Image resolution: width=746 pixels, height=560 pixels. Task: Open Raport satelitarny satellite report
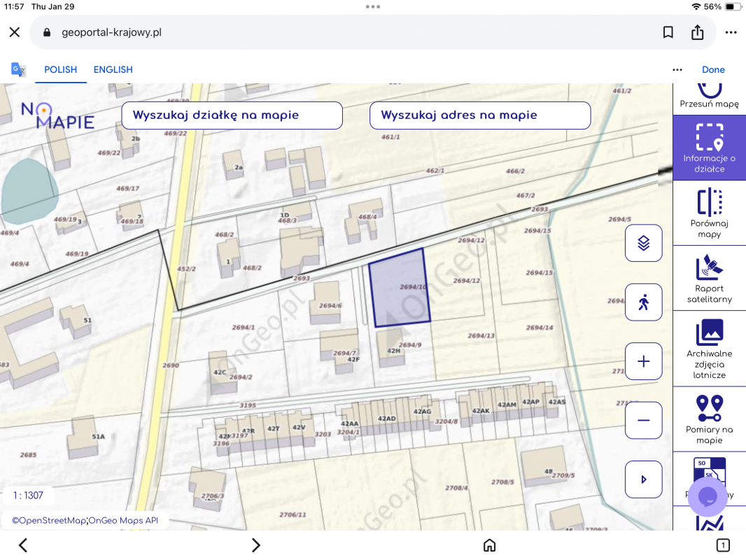[709, 278]
